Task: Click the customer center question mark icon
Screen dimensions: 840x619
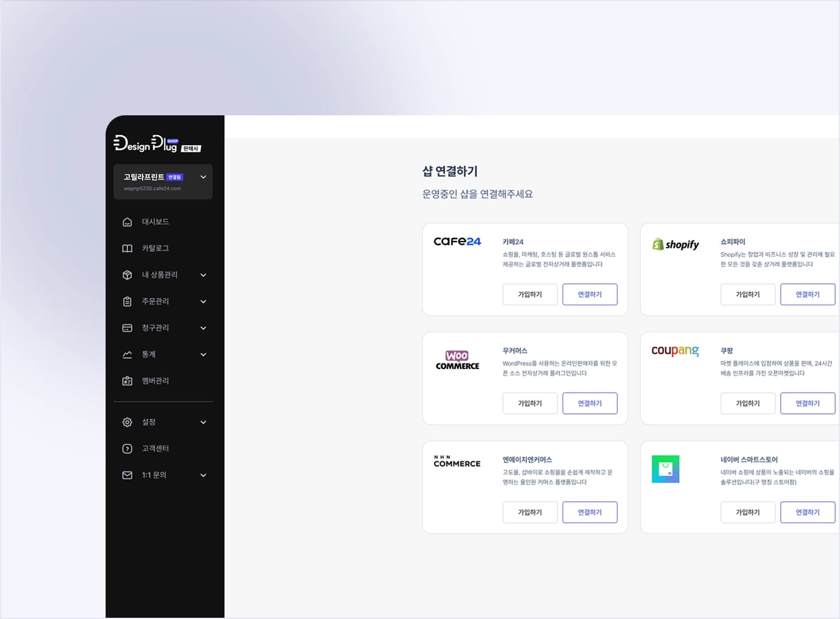Action: (127, 449)
